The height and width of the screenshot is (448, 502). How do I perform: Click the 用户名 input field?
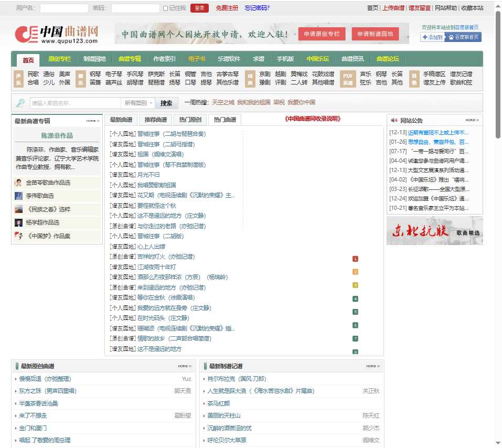tap(64, 8)
